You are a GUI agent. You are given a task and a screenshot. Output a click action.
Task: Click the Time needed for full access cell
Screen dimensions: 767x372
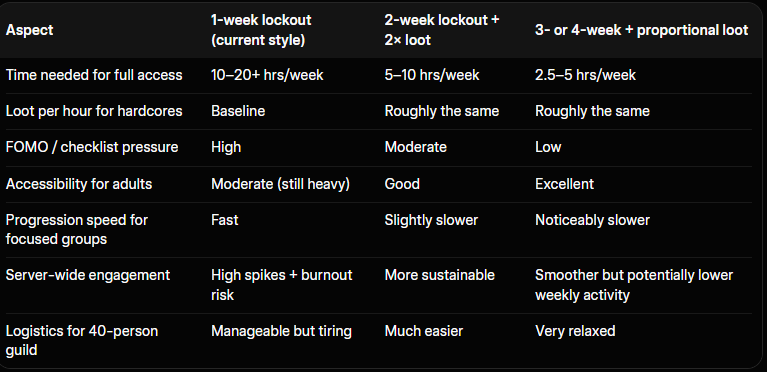pyautogui.click(x=94, y=75)
